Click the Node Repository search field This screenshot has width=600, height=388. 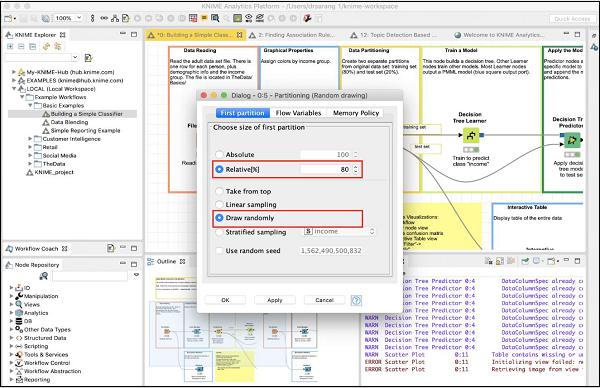coord(90,276)
